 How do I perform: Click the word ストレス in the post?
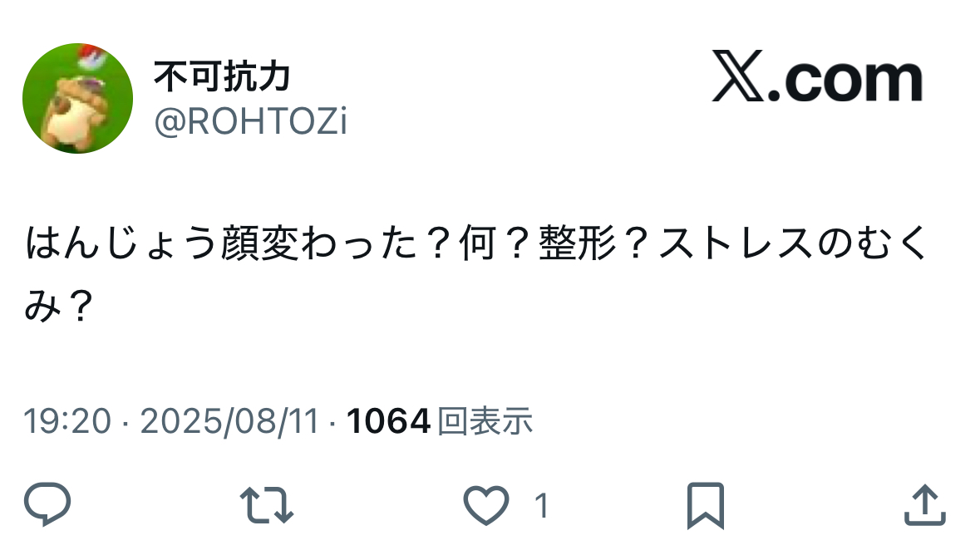click(x=736, y=243)
